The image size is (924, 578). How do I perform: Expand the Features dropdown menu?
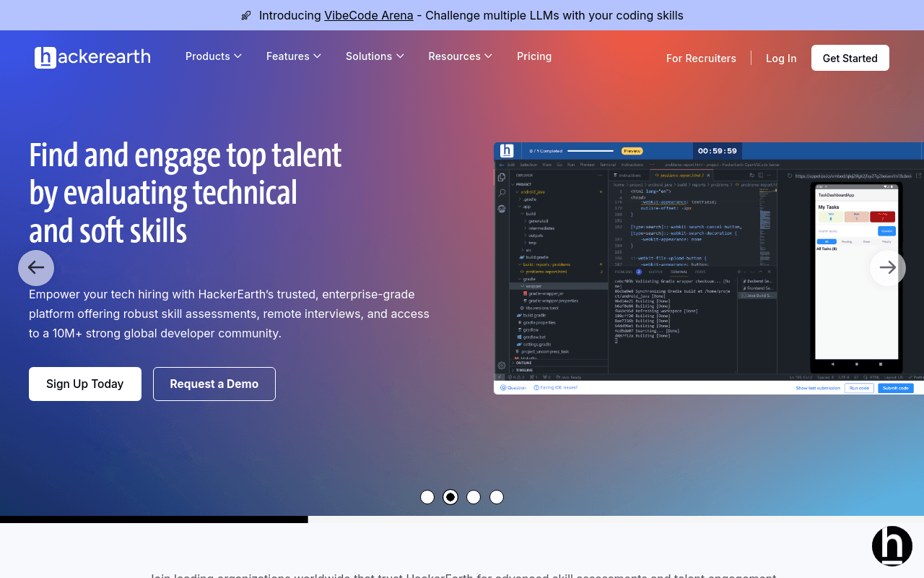(294, 56)
